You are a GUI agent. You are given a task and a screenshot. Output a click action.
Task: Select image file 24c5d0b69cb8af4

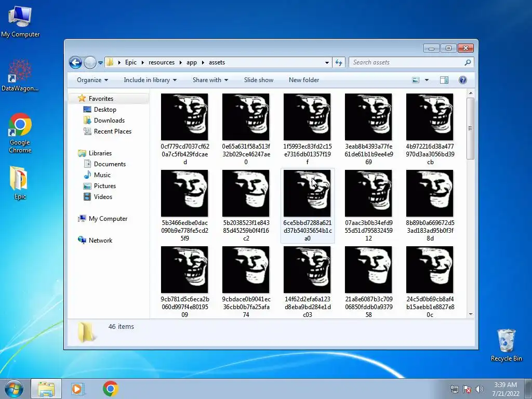(x=430, y=282)
